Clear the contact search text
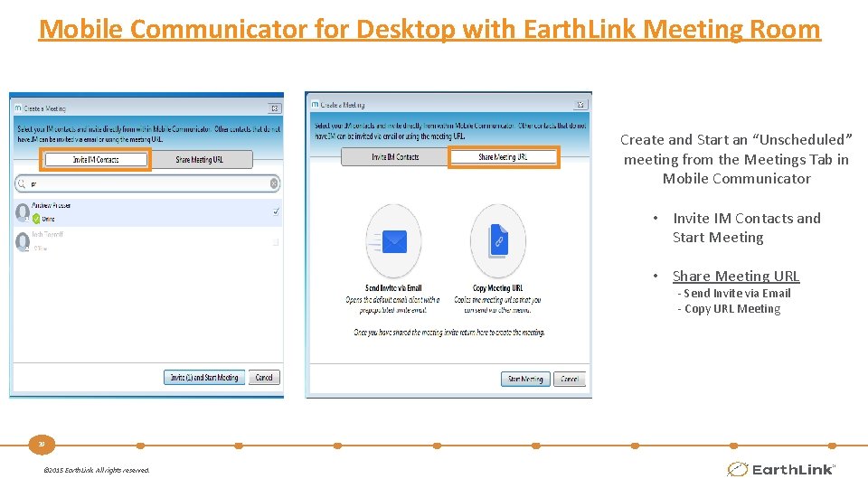The image size is (868, 488). tap(274, 183)
